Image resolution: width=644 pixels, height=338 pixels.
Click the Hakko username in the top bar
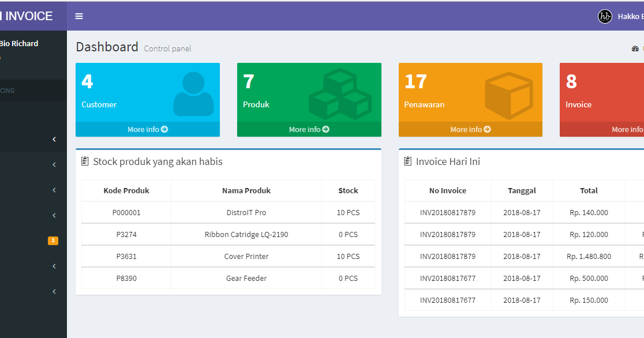[x=629, y=16]
